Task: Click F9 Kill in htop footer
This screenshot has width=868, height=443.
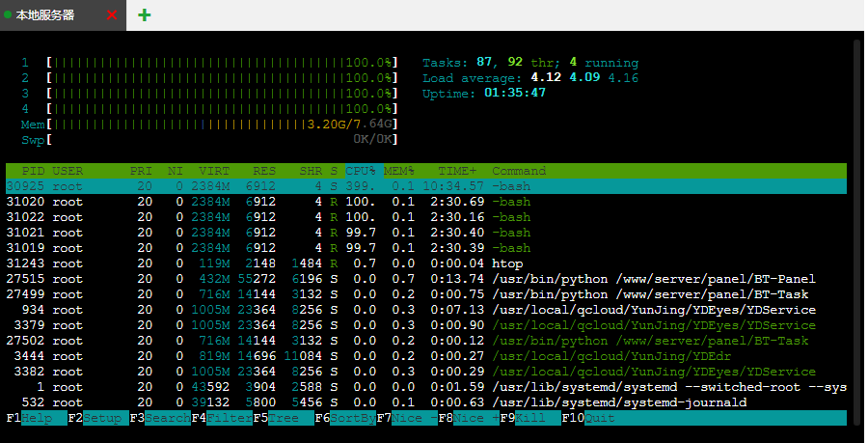Action: click(530, 418)
